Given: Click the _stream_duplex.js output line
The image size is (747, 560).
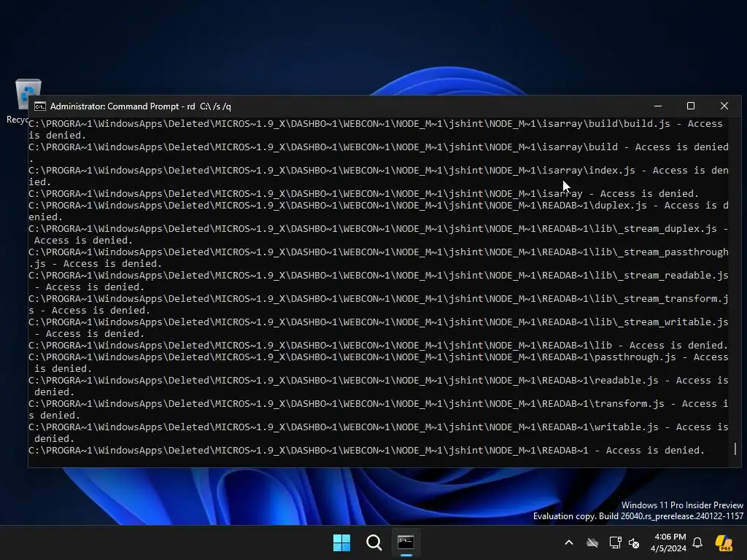Looking at the screenshot, I should click(379, 228).
